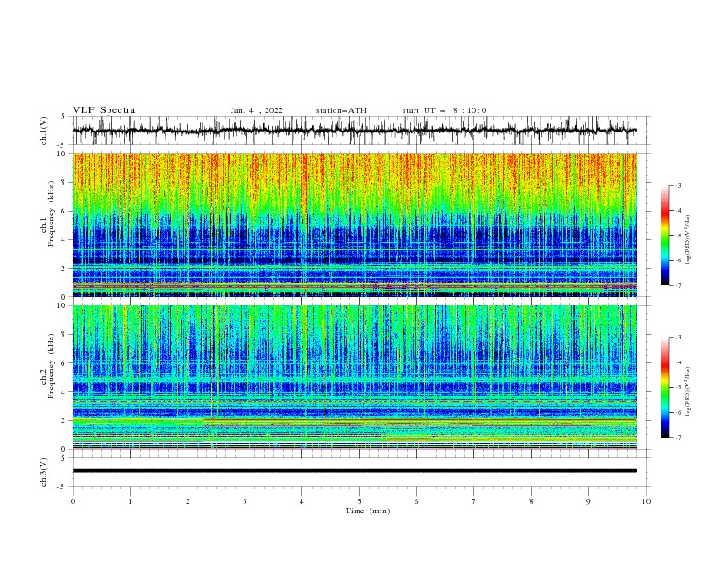The height and width of the screenshot is (563, 728).
Task: Click the 'start UT = 8 :10: 0' label
Action: 444,110
